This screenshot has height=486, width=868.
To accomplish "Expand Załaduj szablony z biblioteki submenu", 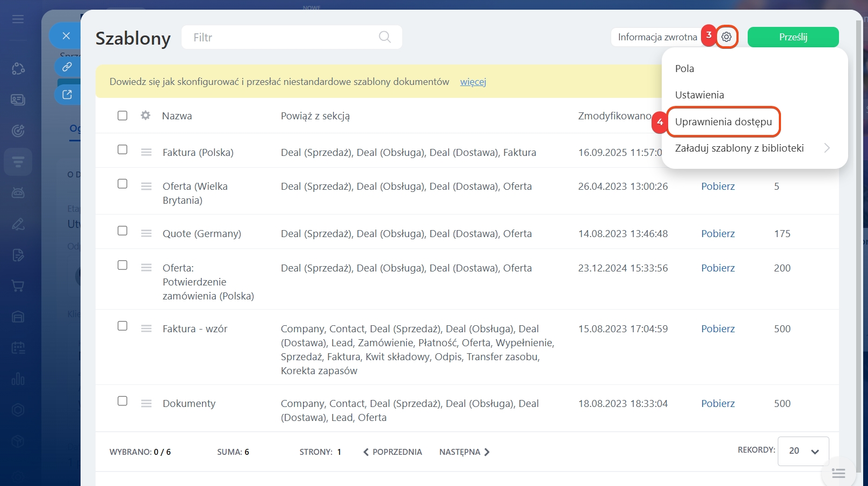I will [x=827, y=148].
